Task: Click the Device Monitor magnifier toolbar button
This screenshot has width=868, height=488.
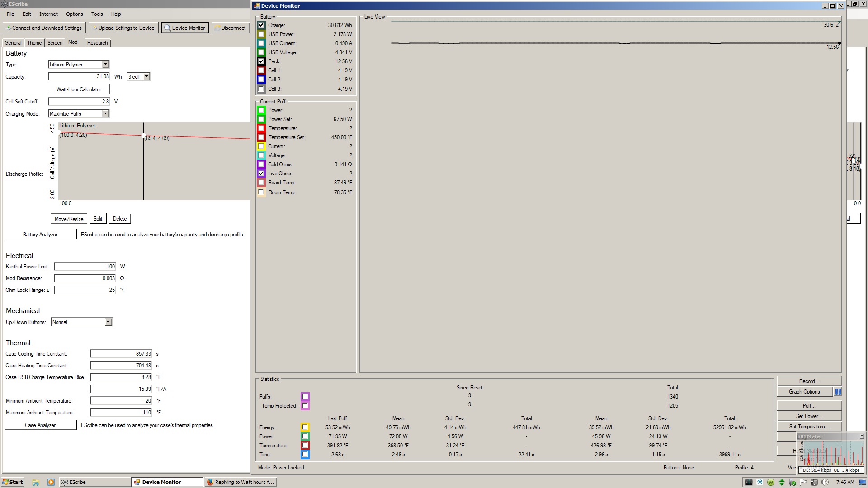Action: (x=184, y=28)
